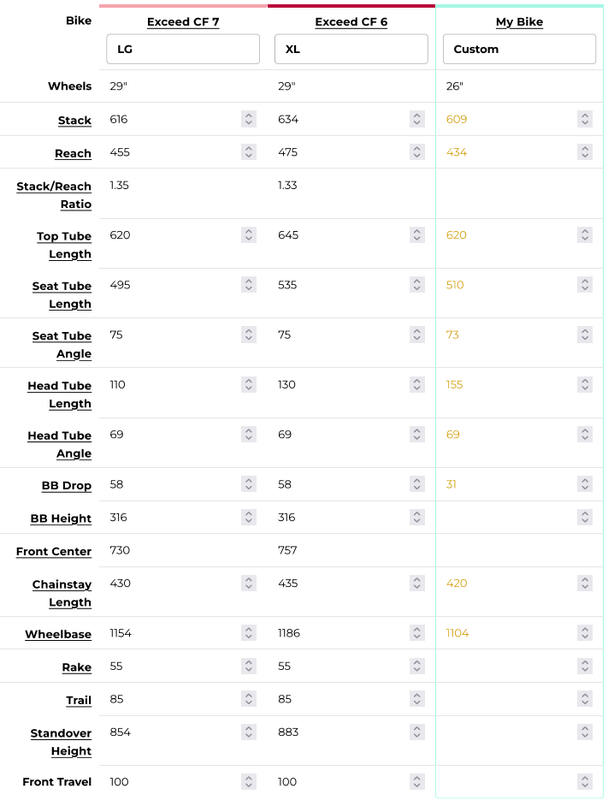Click stepper for Exceed CF 6 Front Travel
Image resolution: width=608 pixels, height=800 pixels.
coord(416,782)
